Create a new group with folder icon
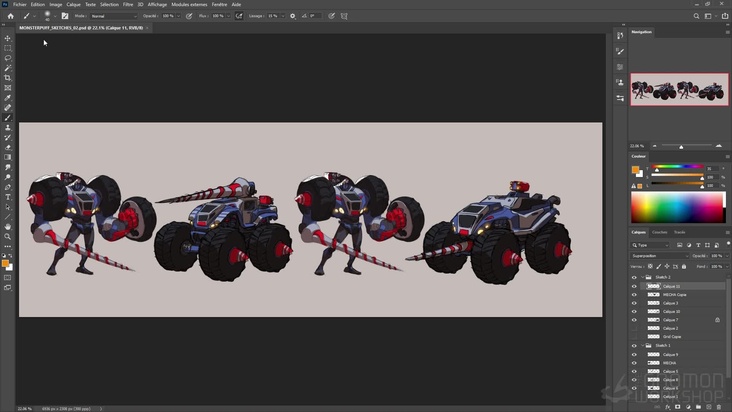This screenshot has height=412, width=732. [x=698, y=407]
